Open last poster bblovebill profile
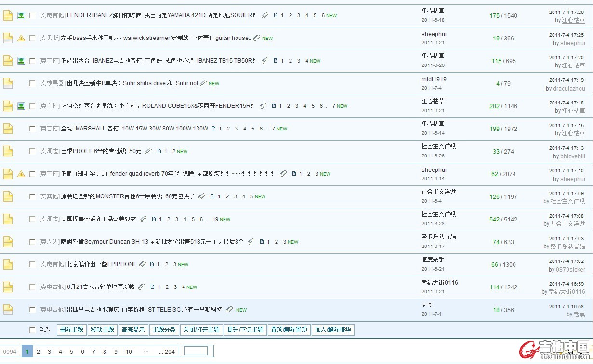The image size is (593, 364). pyautogui.click(x=573, y=156)
